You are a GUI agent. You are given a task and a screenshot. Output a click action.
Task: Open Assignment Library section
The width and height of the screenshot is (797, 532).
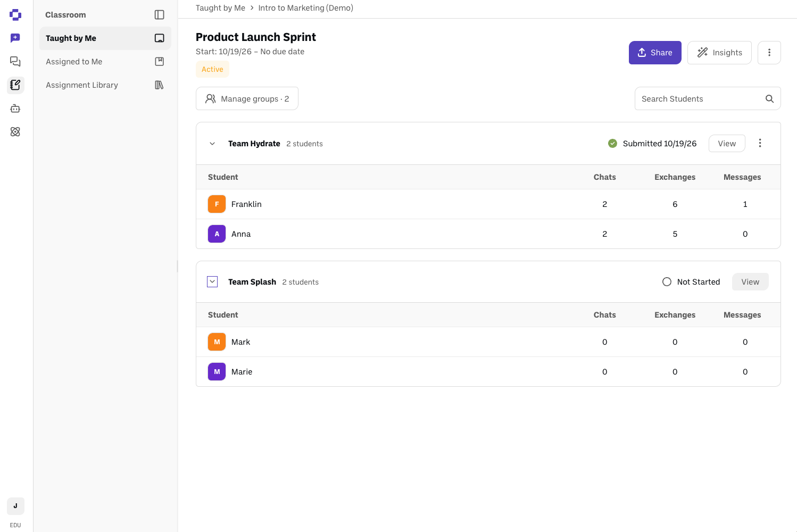(x=105, y=85)
